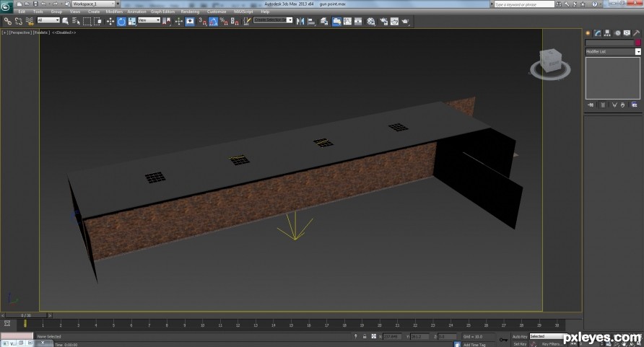Click the keyword search field
Screen dimensions: 644x347
point(524,4)
